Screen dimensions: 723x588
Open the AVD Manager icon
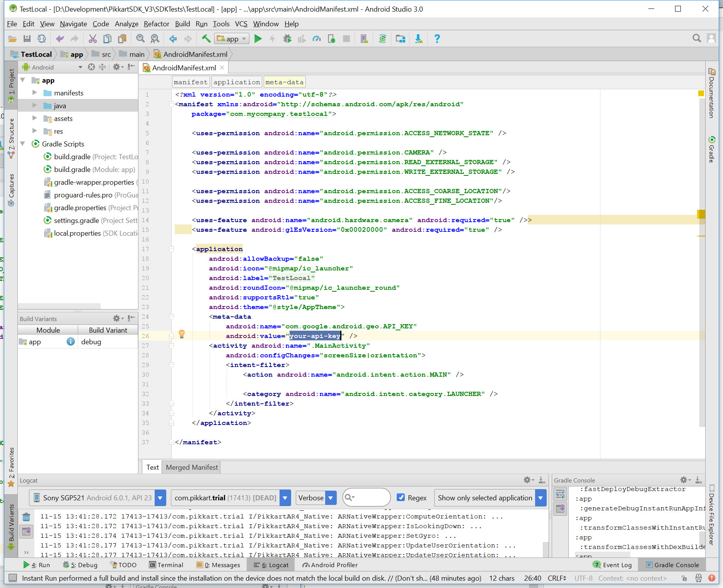(x=364, y=39)
